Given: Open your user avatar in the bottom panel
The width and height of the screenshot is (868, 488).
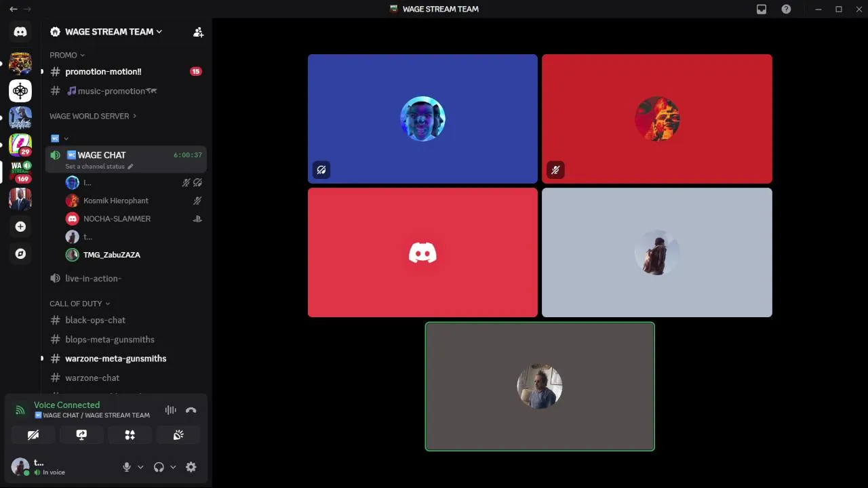Looking at the screenshot, I should coord(20,466).
